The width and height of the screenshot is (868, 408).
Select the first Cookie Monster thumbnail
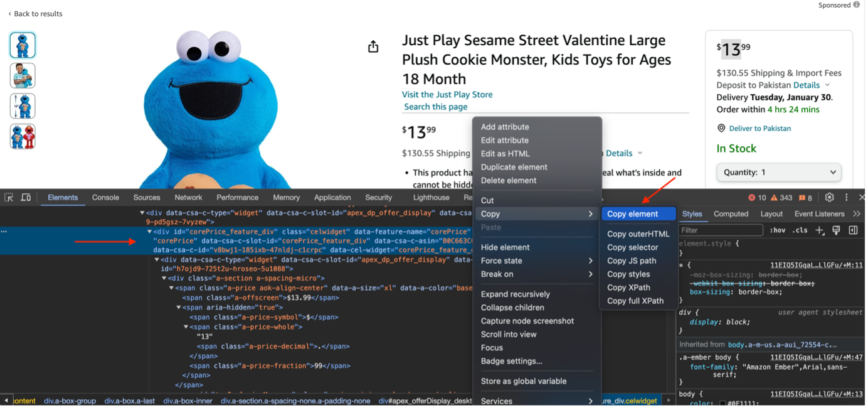pyautogui.click(x=23, y=45)
